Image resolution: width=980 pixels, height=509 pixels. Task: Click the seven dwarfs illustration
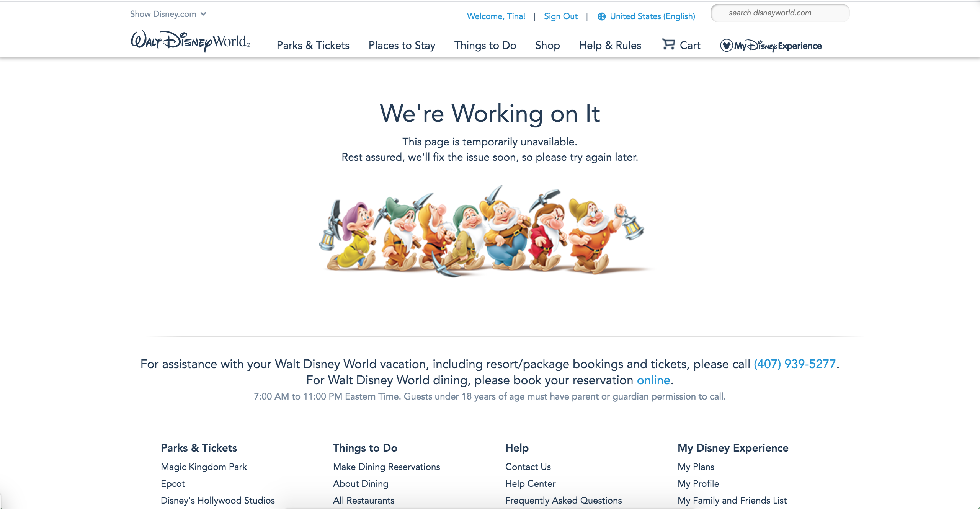[x=483, y=232]
